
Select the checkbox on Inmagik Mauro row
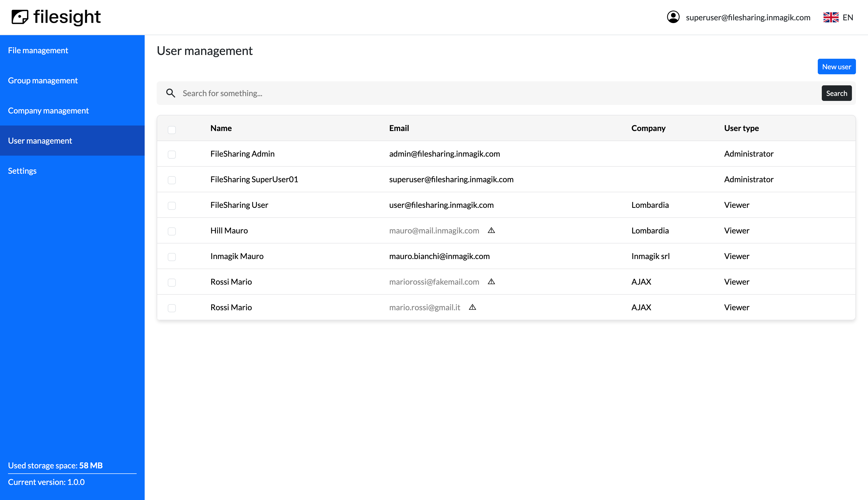pyautogui.click(x=172, y=257)
